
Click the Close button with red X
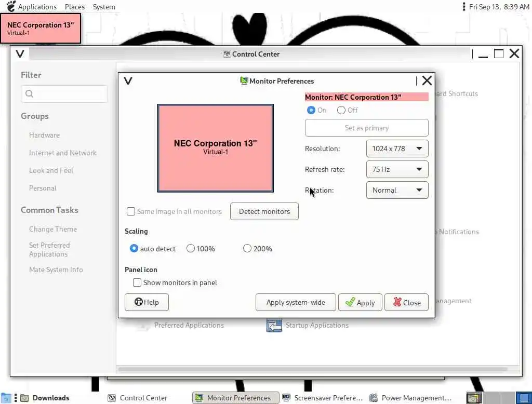(406, 302)
